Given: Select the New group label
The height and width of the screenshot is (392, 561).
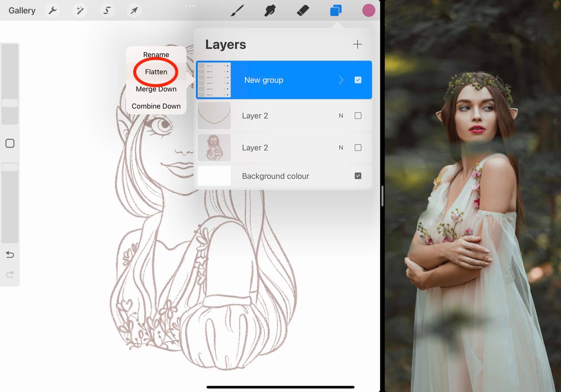Looking at the screenshot, I should 264,80.
